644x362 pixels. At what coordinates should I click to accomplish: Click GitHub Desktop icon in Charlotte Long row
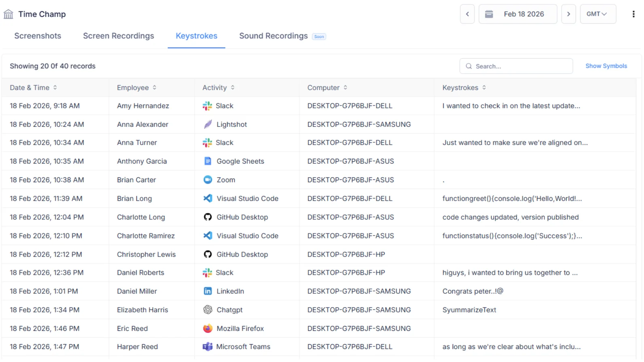(208, 217)
